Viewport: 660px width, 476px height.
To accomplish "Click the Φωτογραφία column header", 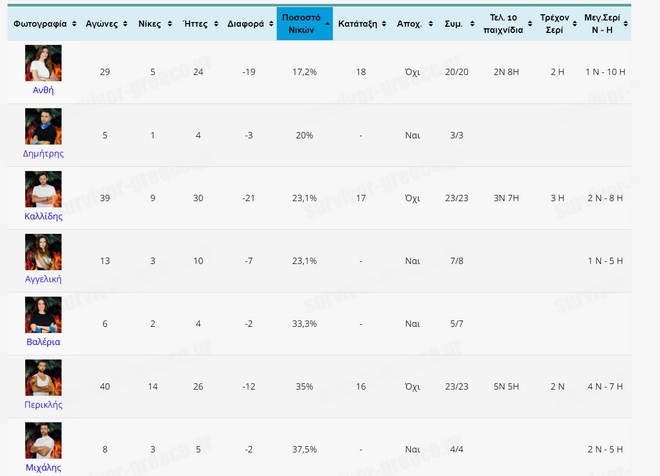I will coord(43,22).
